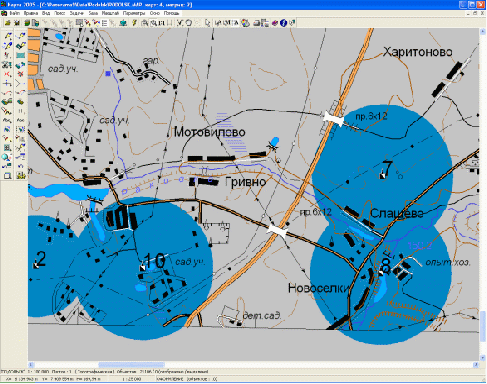Open the Помощь menu
Screen dimensions: 487x384
coord(172,13)
